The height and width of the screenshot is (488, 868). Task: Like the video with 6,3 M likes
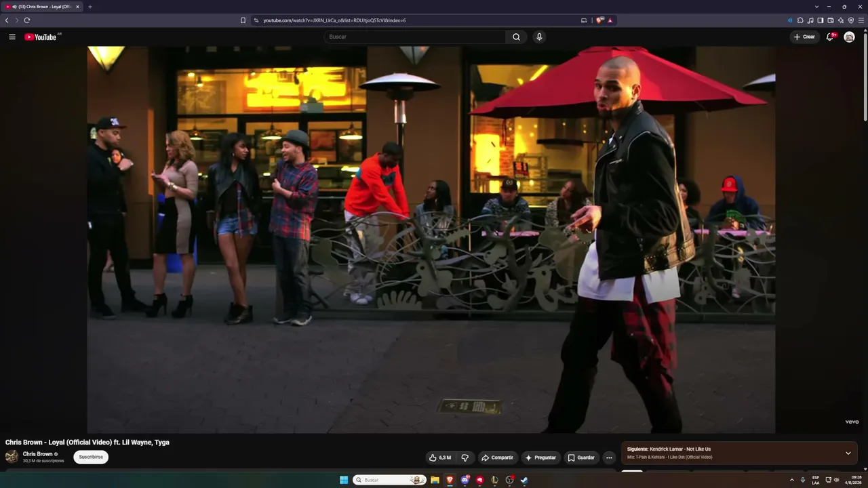tap(440, 457)
